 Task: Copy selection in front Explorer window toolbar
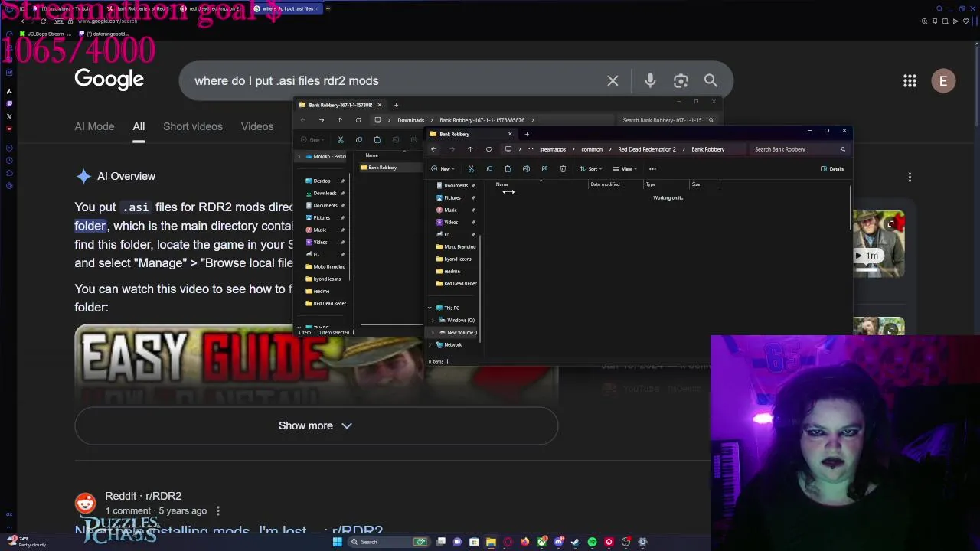(x=489, y=169)
